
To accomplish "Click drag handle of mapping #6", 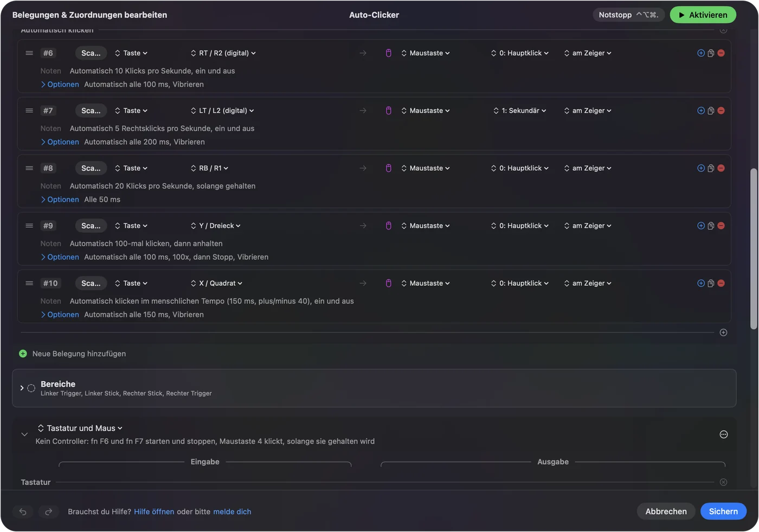I will [x=29, y=53].
